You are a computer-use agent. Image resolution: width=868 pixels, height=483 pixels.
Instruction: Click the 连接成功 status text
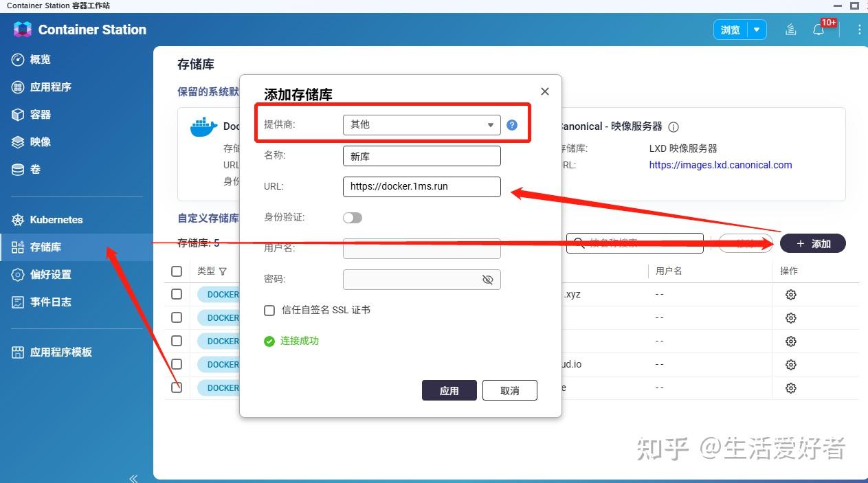300,341
